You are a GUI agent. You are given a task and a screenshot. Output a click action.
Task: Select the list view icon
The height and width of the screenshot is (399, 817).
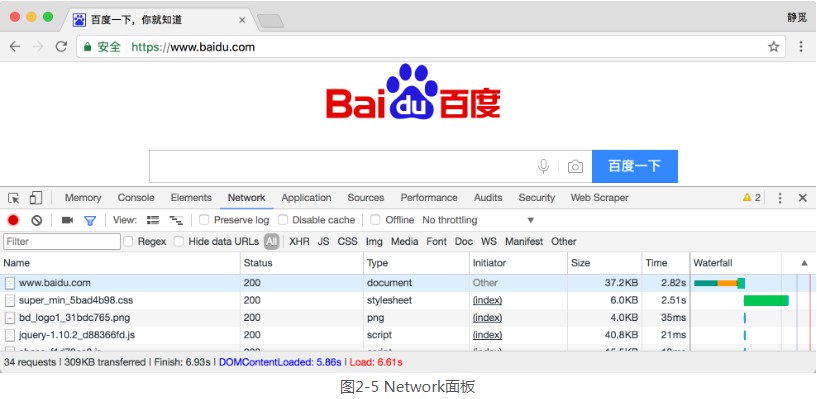pyautogui.click(x=153, y=220)
